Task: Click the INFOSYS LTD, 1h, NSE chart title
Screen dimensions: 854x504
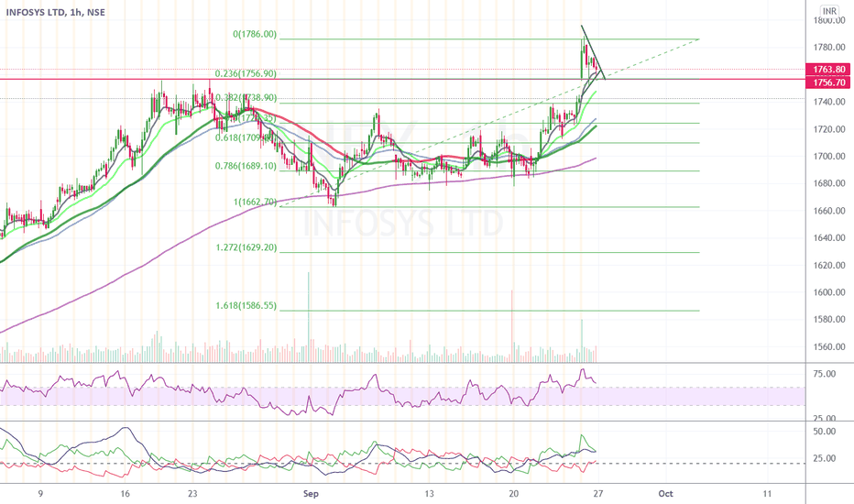Action: click(x=56, y=12)
